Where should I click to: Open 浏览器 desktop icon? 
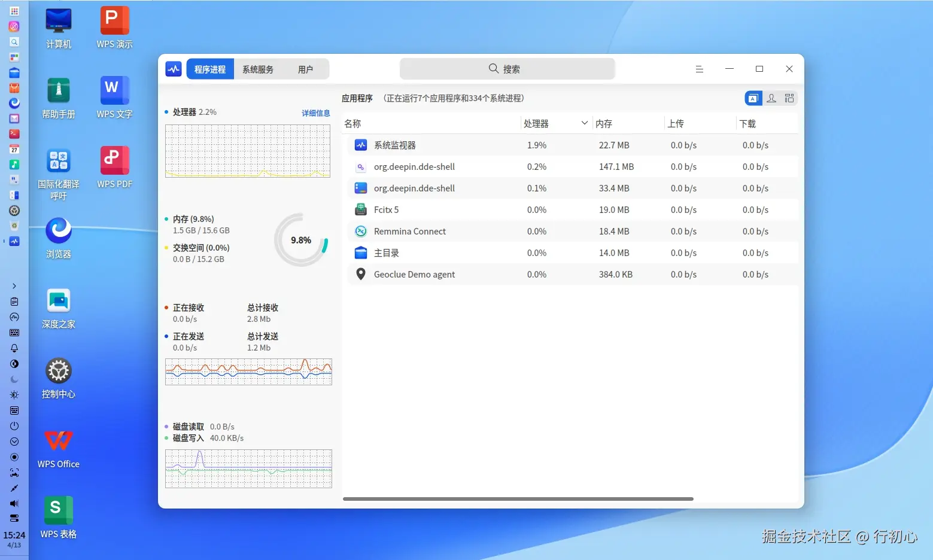coord(59,238)
